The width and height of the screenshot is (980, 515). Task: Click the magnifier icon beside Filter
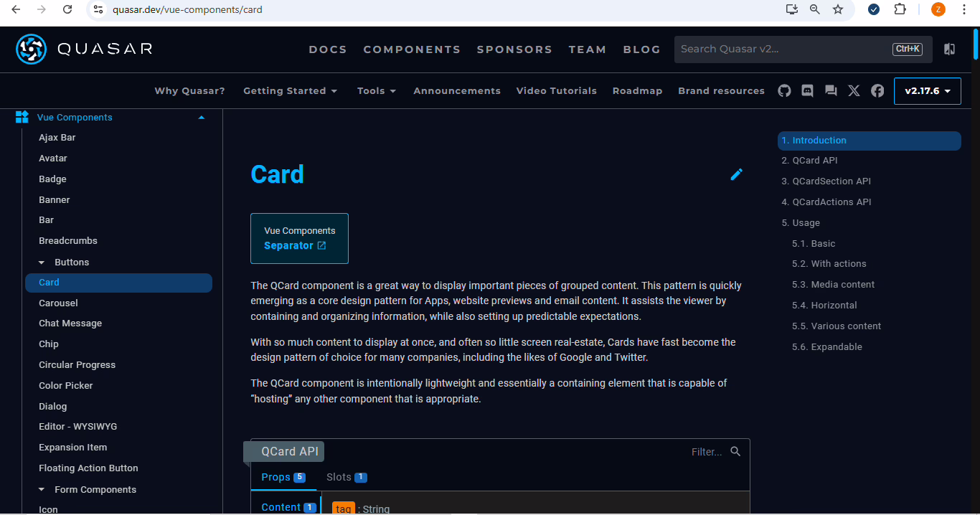[735, 451]
